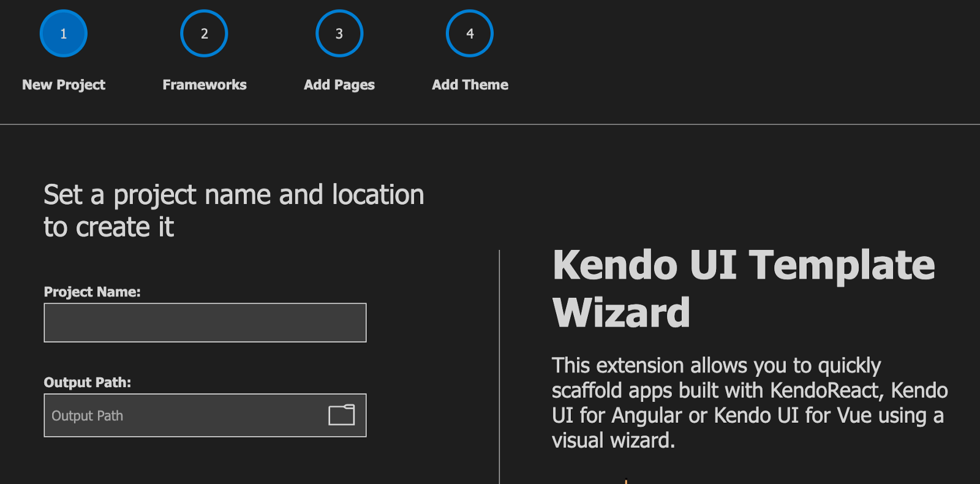Click 'Set a project name and location' heading
The image size is (980, 484).
[x=233, y=211]
